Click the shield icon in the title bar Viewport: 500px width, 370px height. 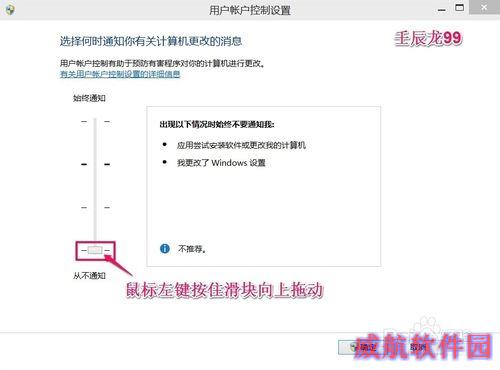pyautogui.click(x=9, y=9)
